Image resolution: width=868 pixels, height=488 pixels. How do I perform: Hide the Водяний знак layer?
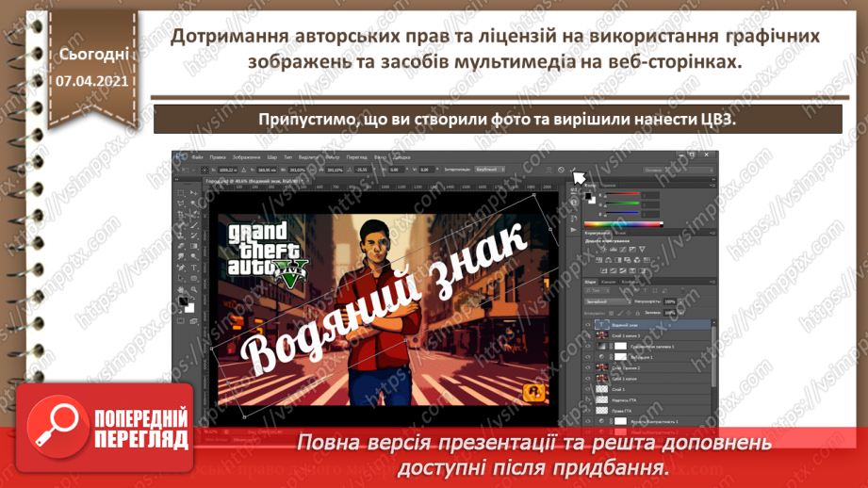[x=588, y=325]
